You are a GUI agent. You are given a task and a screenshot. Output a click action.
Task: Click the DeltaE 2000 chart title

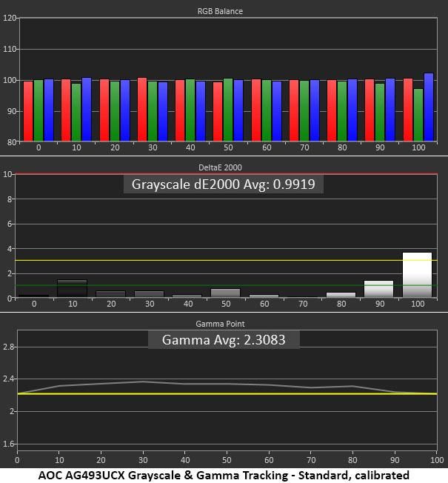220,167
